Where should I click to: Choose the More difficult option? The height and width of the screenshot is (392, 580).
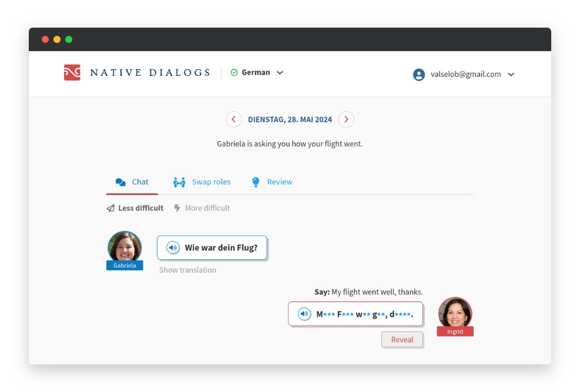pos(202,208)
